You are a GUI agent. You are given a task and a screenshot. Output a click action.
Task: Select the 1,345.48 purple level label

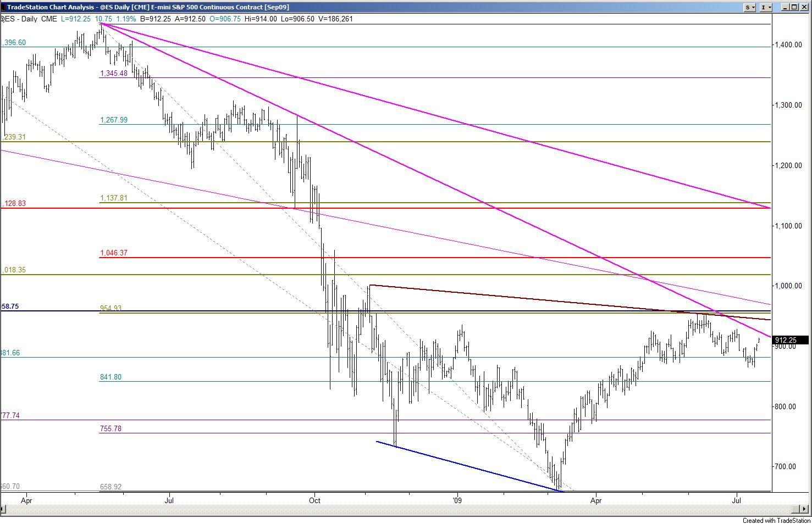pyautogui.click(x=113, y=73)
